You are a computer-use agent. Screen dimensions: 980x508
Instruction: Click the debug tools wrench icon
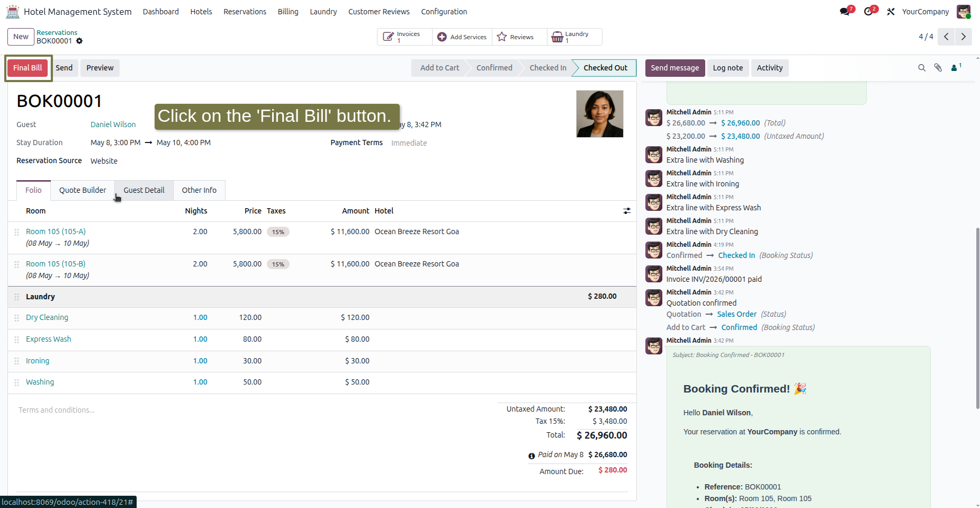coord(891,12)
